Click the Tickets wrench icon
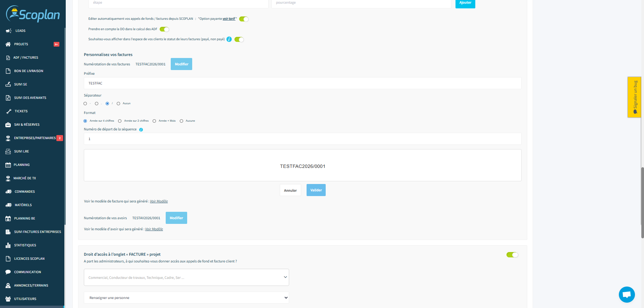644x308 pixels. 9,111
